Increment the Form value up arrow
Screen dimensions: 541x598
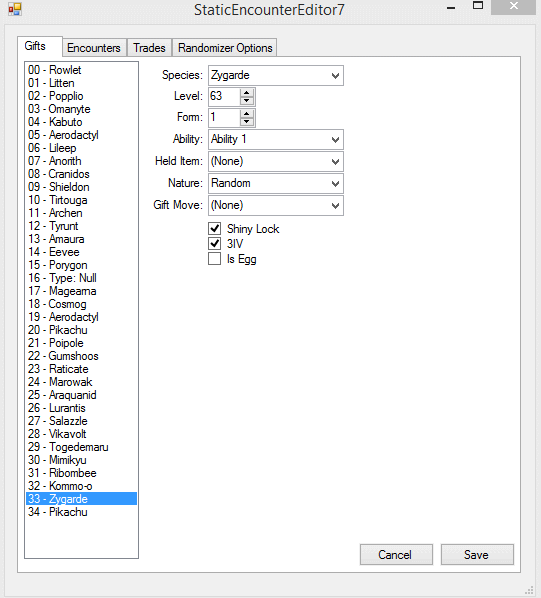point(247,114)
